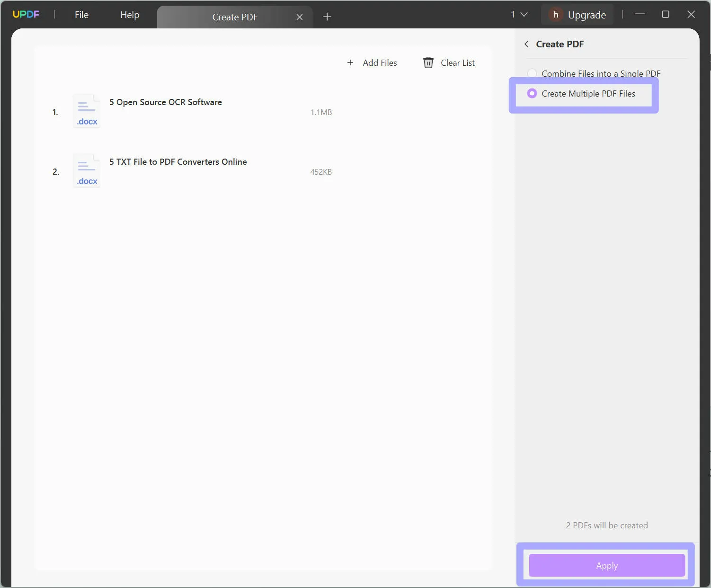Close the Create PDF tab
This screenshot has width=711, height=588.
coord(300,17)
